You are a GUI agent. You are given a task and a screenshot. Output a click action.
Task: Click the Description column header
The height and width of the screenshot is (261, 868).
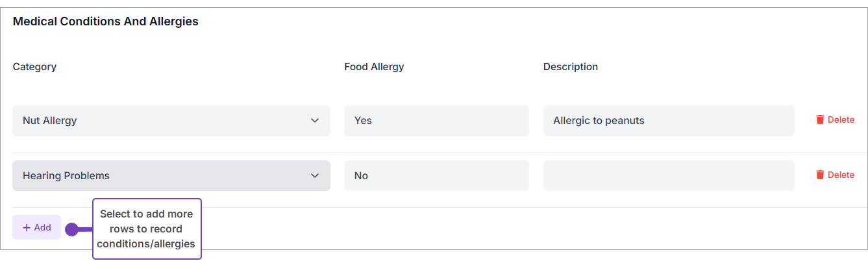[571, 67]
